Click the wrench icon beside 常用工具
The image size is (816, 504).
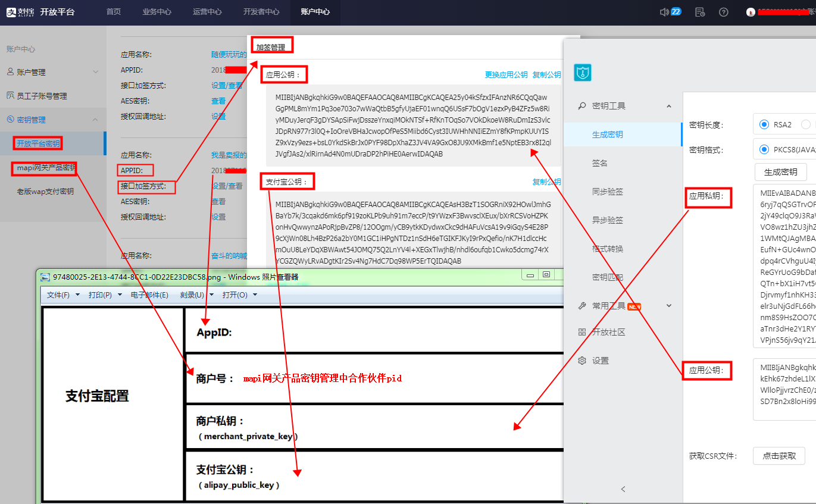tap(582, 306)
